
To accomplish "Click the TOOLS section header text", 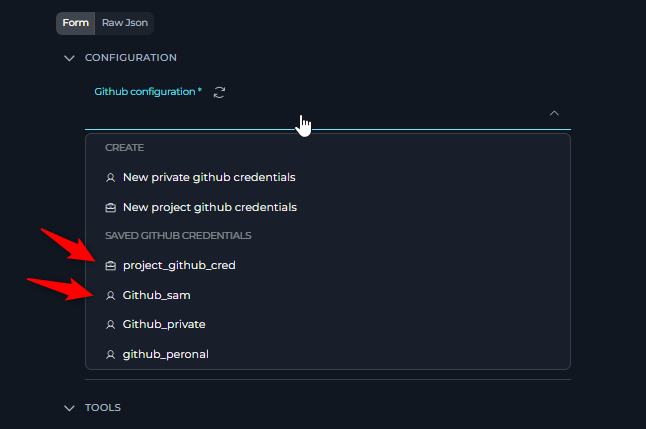I will 103,408.
